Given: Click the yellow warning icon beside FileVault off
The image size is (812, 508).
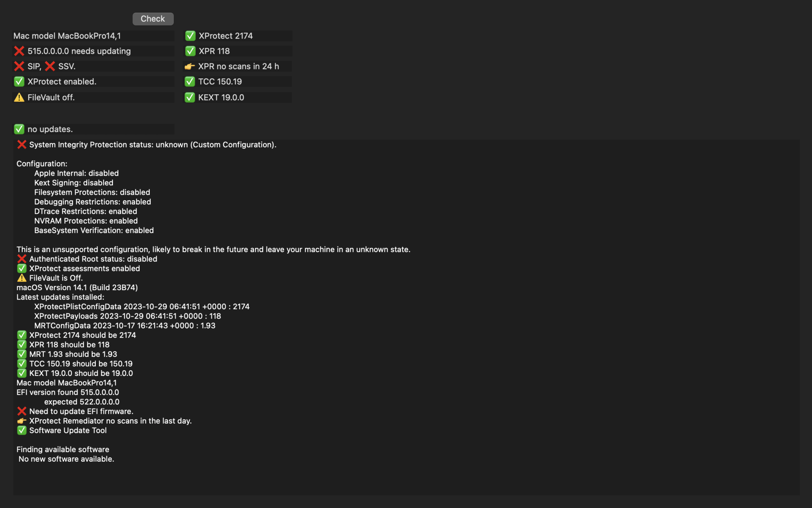Looking at the screenshot, I should (19, 98).
